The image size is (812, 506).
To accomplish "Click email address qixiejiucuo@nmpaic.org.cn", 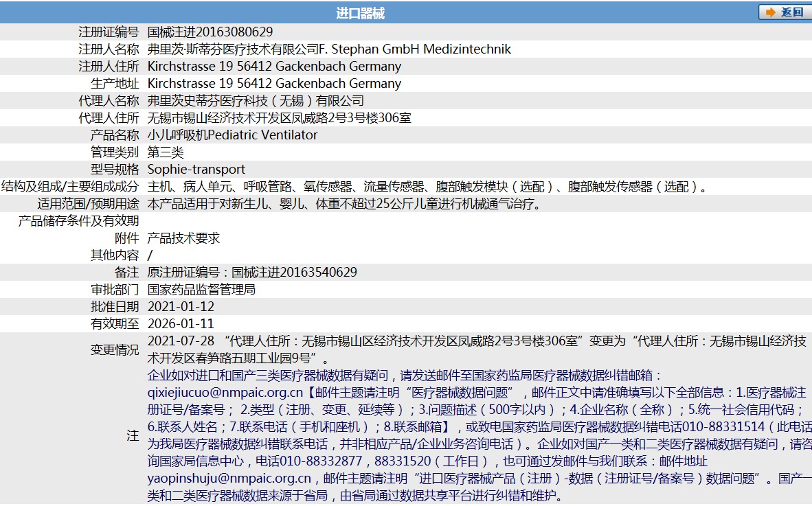I will [225, 393].
